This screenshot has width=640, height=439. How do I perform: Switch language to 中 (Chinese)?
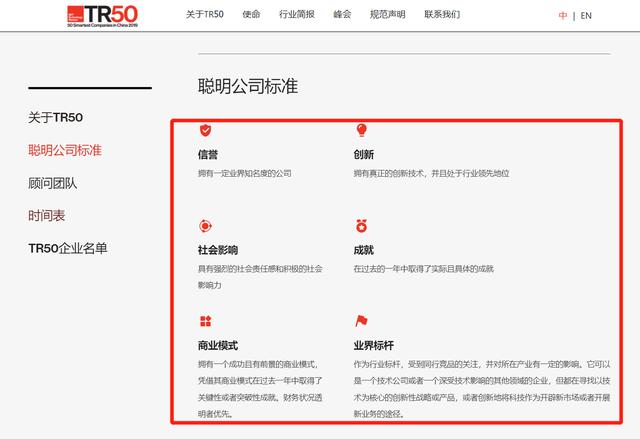click(563, 16)
